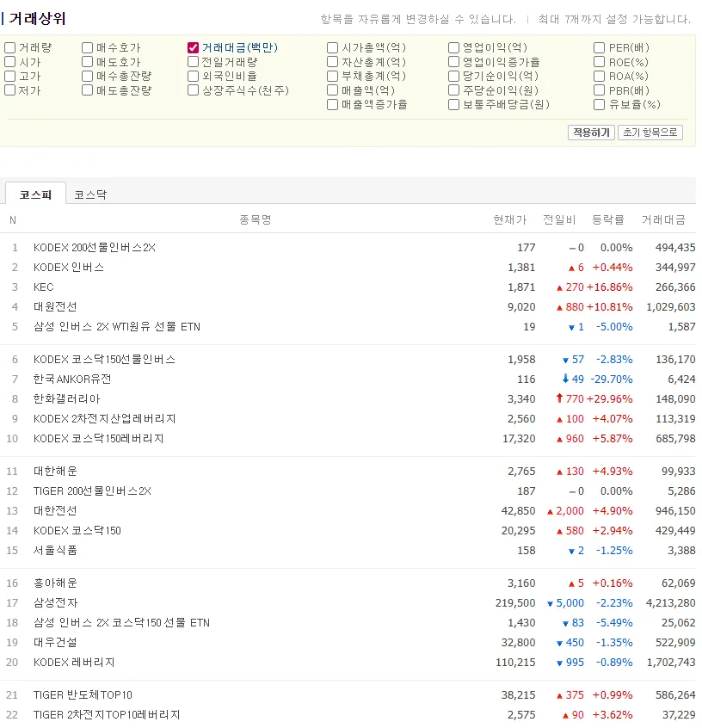The height and width of the screenshot is (728, 702).
Task: Open the KEC stock link
Action: (x=44, y=287)
